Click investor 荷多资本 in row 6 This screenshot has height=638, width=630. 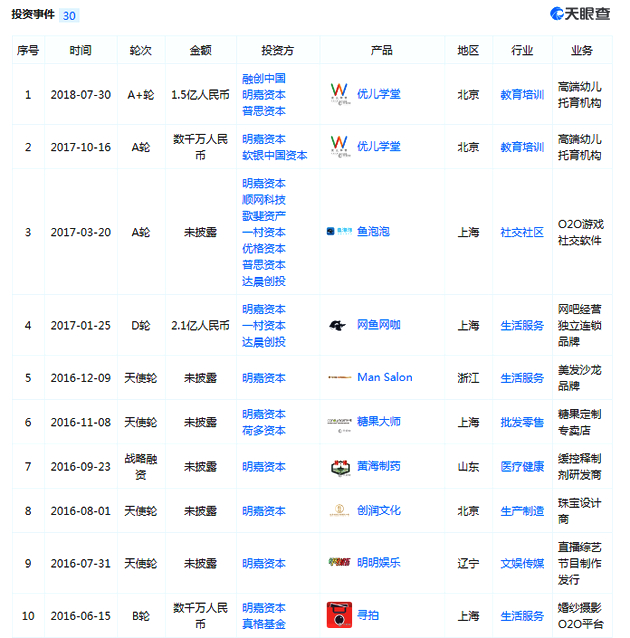(x=264, y=430)
